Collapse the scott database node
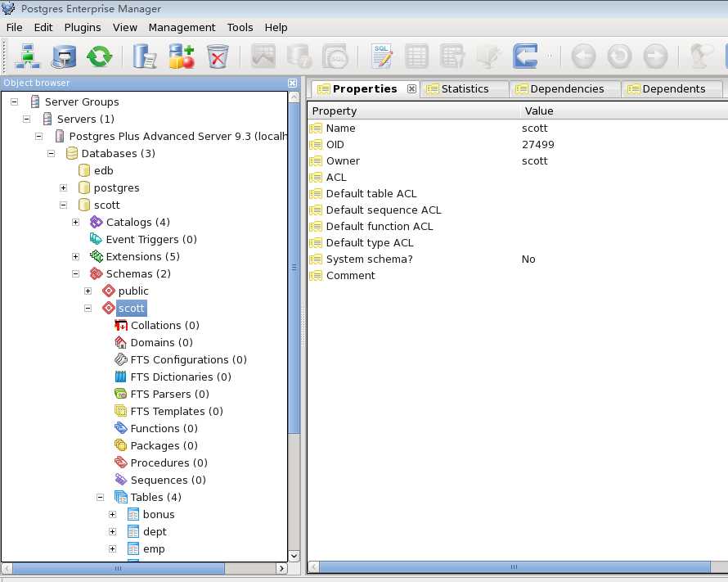 pos(64,205)
